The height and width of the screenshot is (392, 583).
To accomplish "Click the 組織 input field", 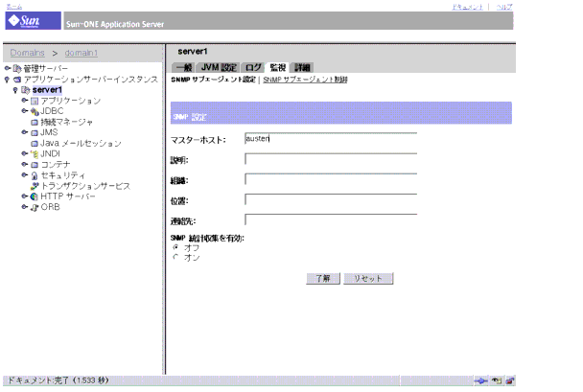I will tap(331, 179).
